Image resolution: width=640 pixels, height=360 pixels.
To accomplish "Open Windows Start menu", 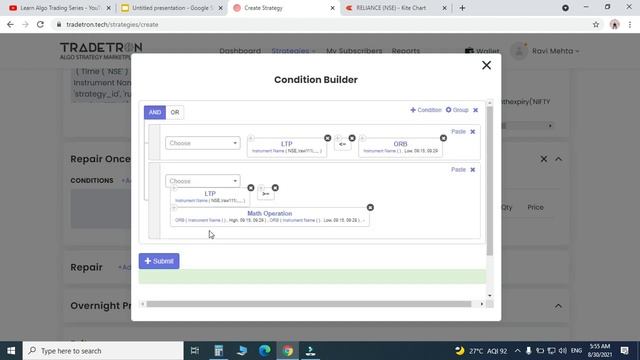I will point(11,351).
